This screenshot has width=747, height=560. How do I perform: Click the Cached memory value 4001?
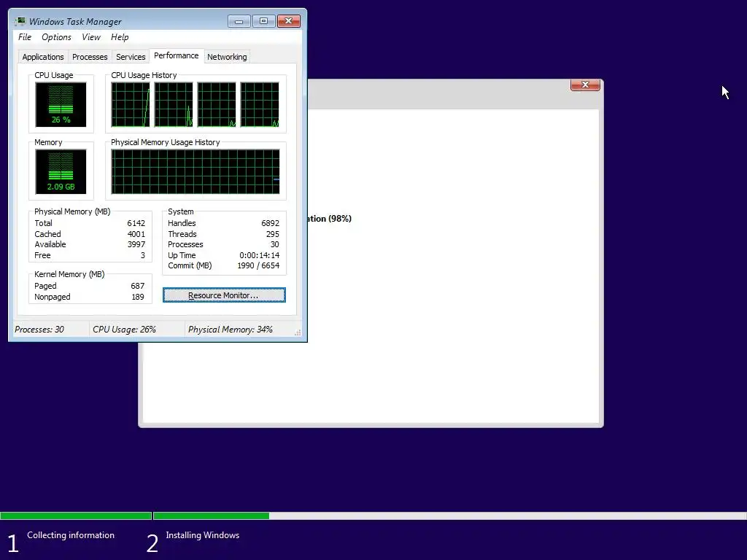136,234
